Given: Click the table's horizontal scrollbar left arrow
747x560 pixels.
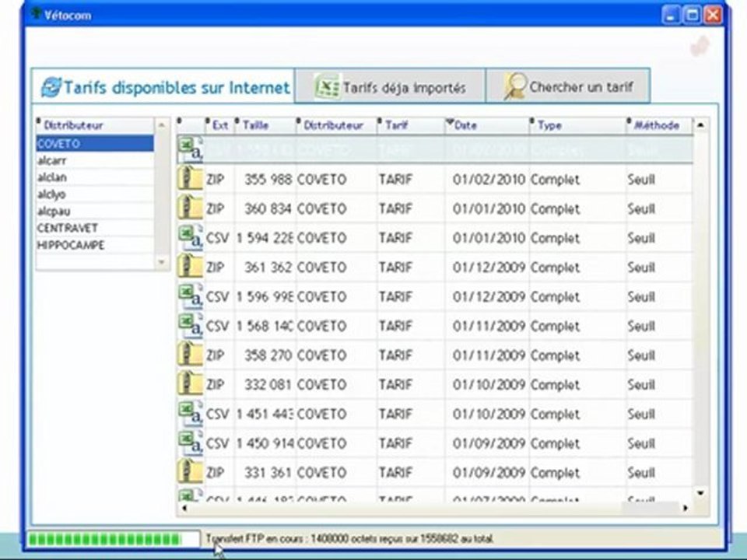Looking at the screenshot, I should coord(184,508).
